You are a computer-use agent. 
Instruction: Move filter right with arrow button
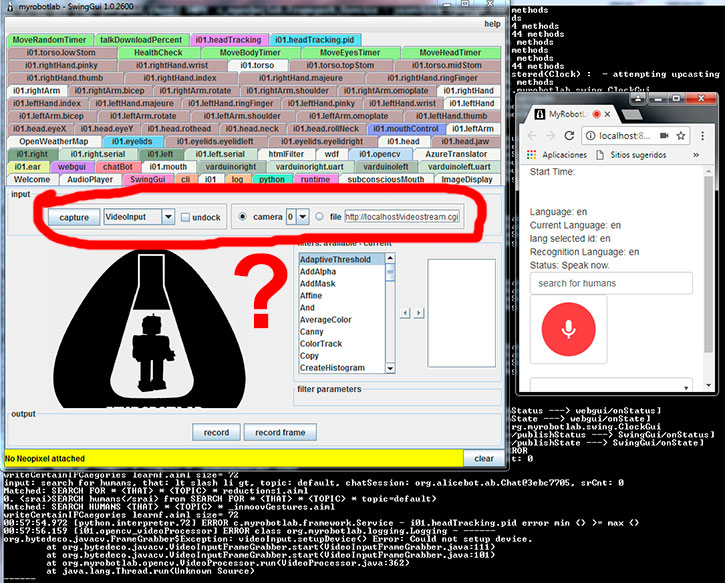[x=418, y=313]
